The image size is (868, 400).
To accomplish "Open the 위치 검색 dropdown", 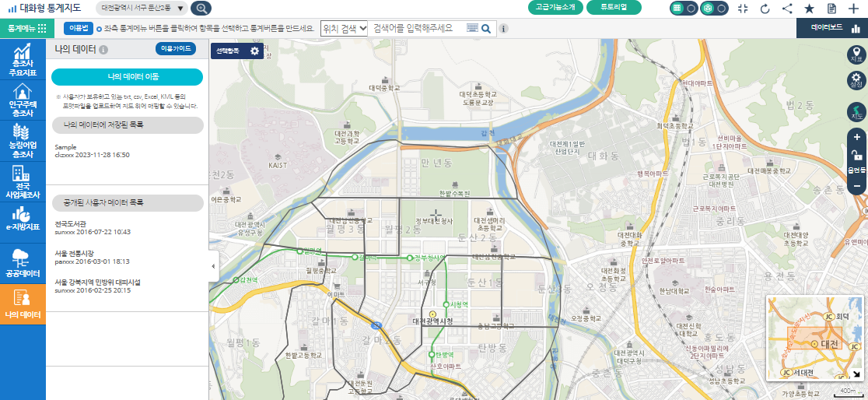I will [x=344, y=28].
